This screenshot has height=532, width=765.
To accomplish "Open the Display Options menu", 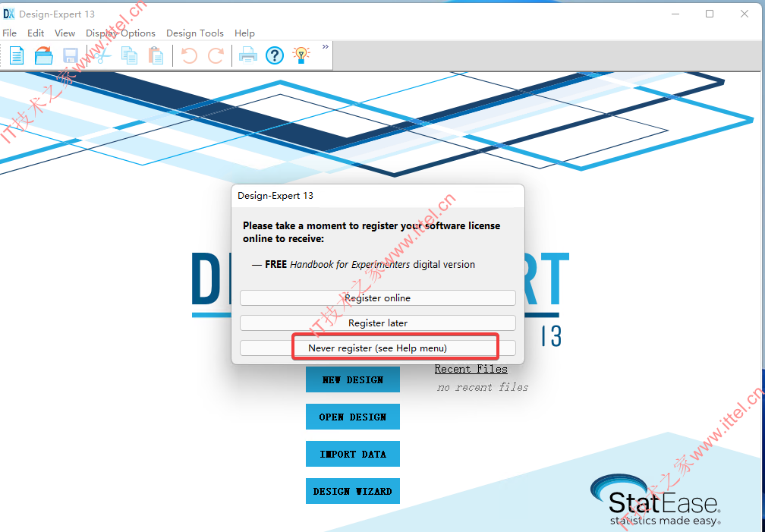I will click(121, 33).
